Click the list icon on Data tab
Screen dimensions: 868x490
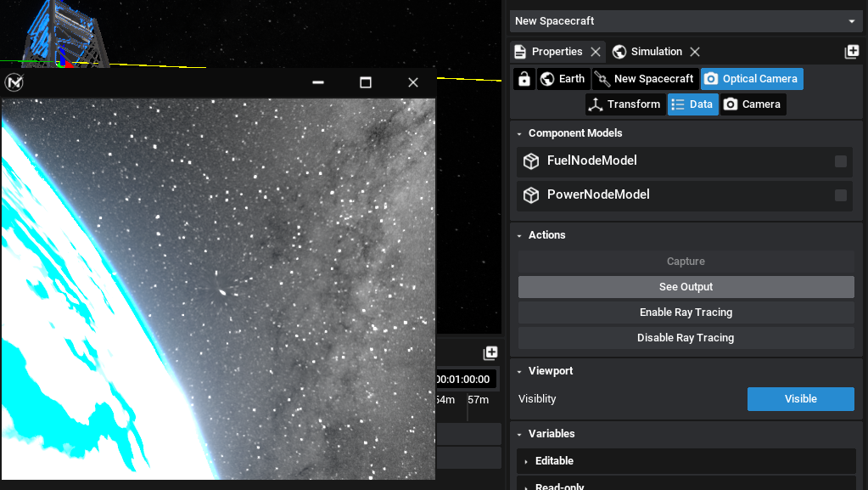pos(678,104)
